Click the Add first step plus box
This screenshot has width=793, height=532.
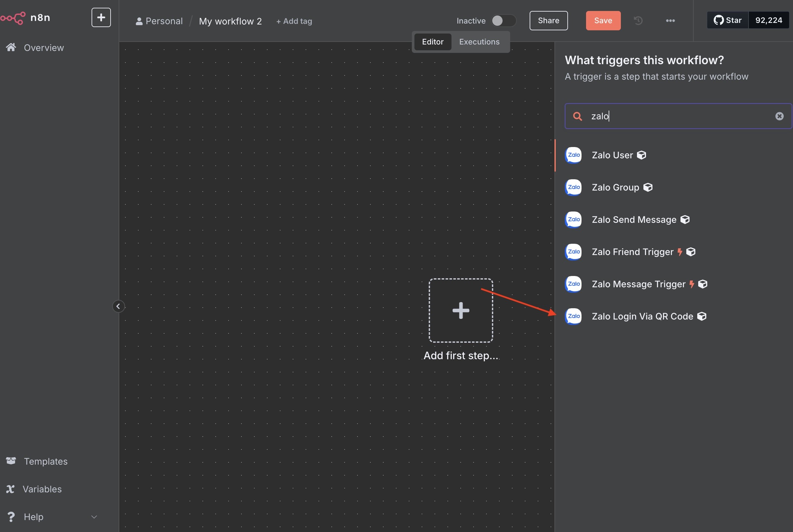(461, 310)
